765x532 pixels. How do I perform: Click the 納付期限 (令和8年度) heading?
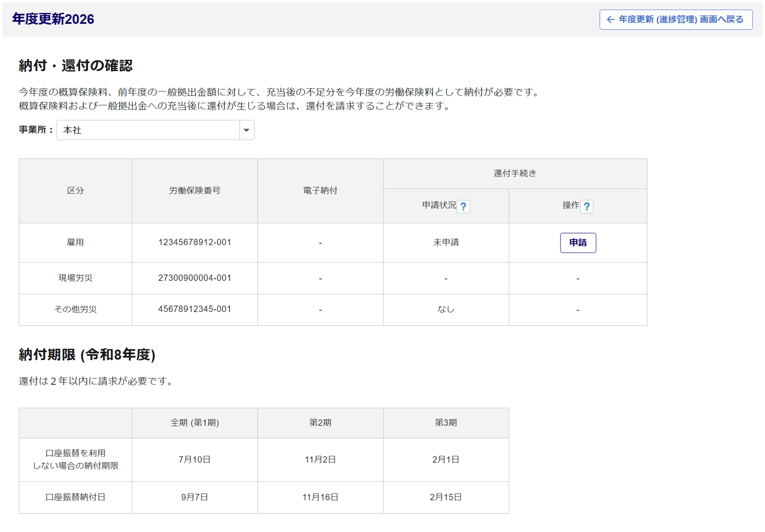(x=87, y=355)
